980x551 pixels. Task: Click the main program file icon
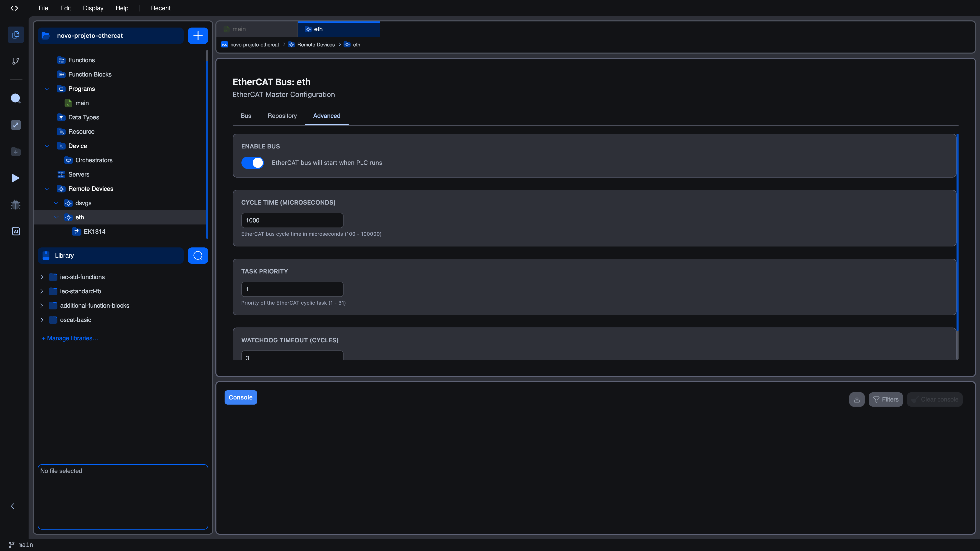click(68, 103)
